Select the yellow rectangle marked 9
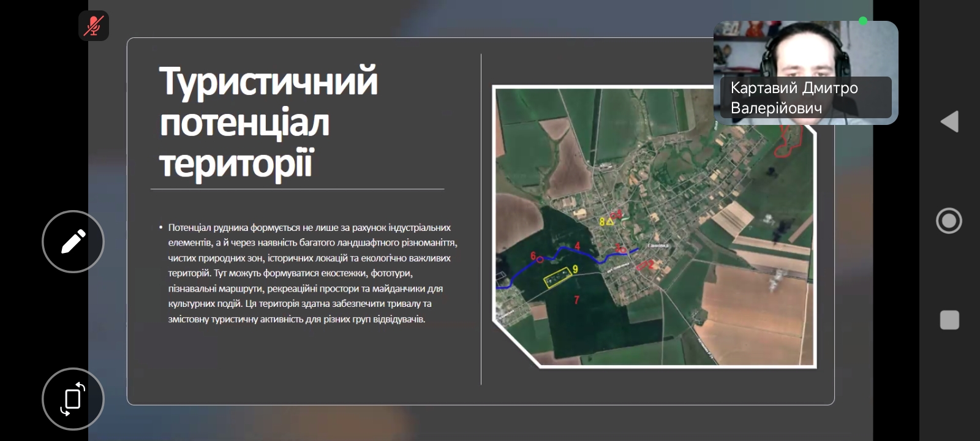980x441 pixels. tap(557, 279)
